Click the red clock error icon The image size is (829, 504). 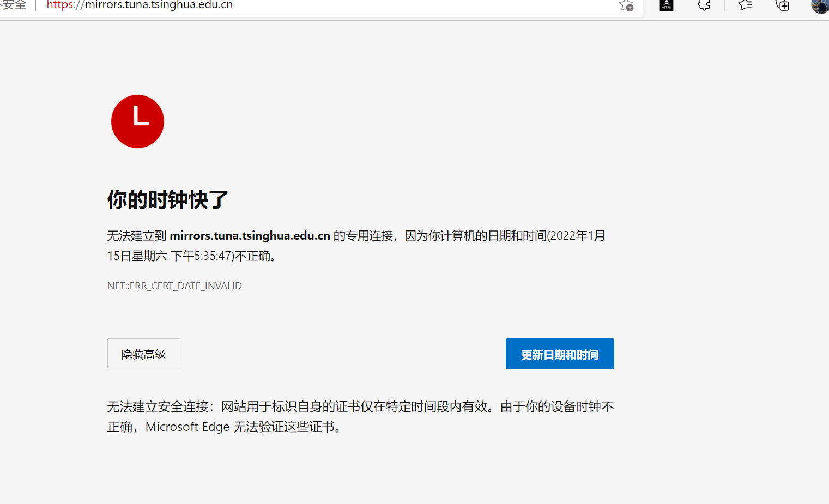coord(137,122)
